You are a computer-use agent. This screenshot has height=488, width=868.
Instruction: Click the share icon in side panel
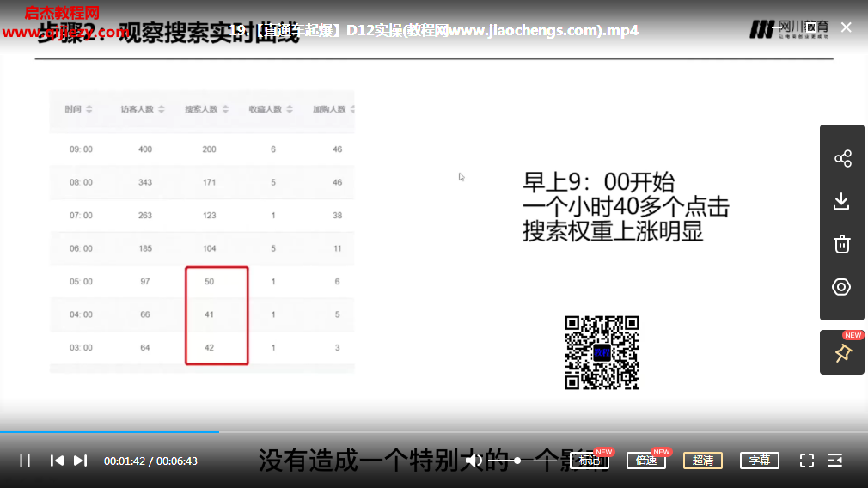coord(842,159)
